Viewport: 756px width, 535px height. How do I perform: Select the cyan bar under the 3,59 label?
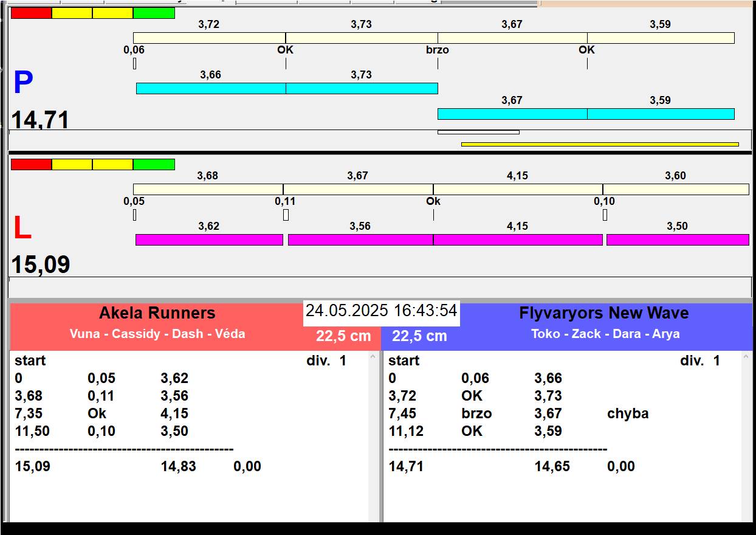click(661, 114)
